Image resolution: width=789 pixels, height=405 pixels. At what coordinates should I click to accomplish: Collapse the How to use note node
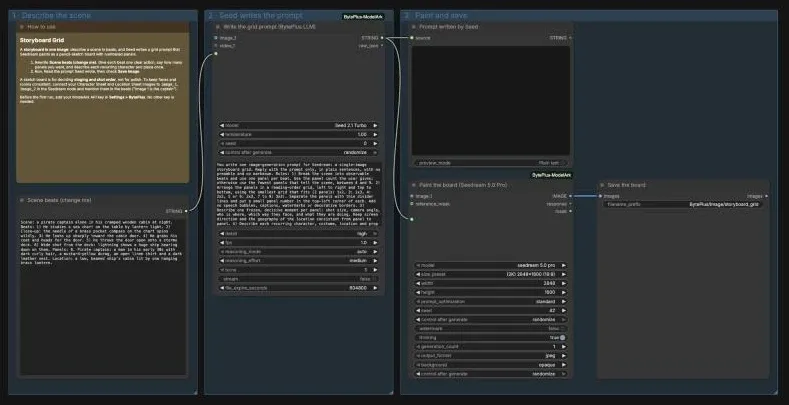click(x=22, y=27)
